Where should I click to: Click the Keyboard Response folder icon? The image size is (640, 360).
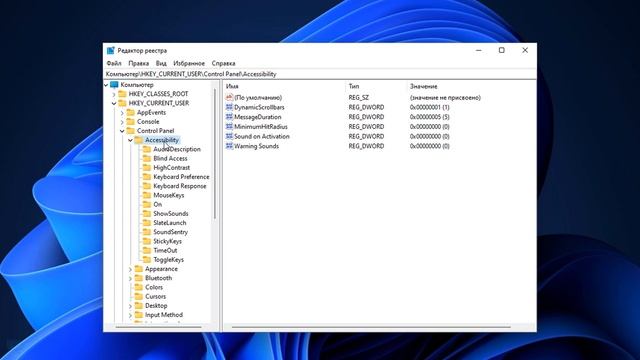coord(147,186)
